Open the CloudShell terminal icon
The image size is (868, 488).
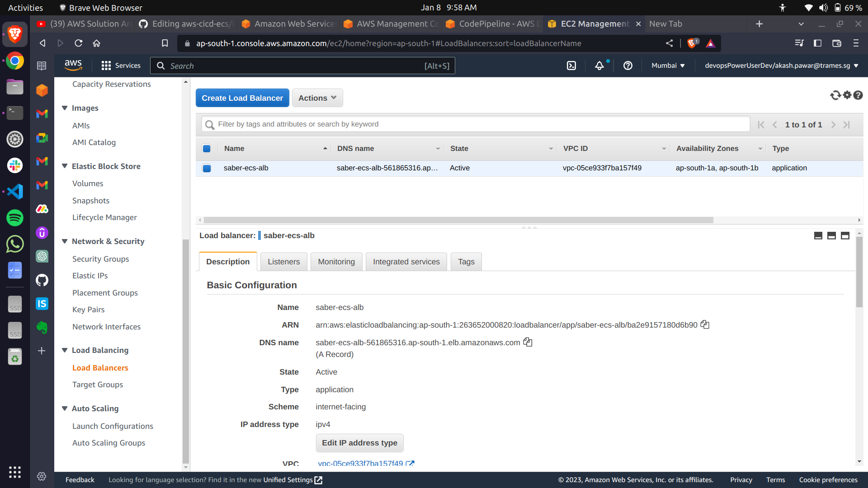click(571, 66)
